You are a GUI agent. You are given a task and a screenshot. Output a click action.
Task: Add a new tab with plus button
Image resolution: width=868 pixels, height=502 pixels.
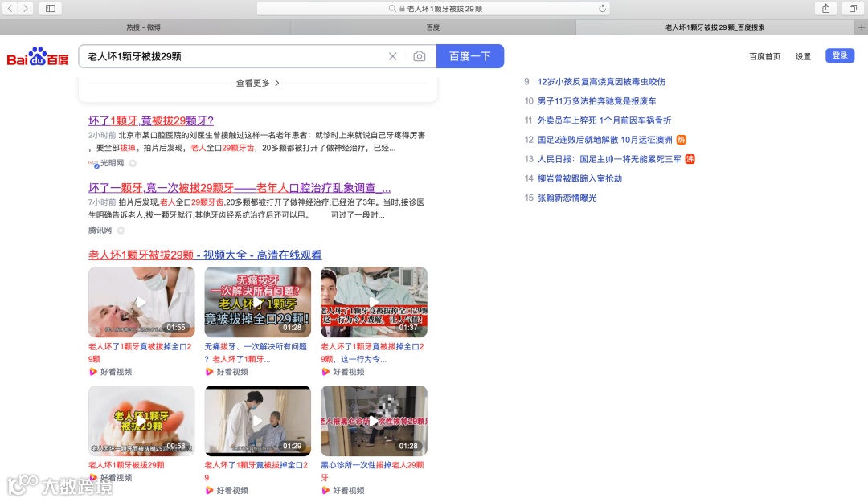(862, 27)
